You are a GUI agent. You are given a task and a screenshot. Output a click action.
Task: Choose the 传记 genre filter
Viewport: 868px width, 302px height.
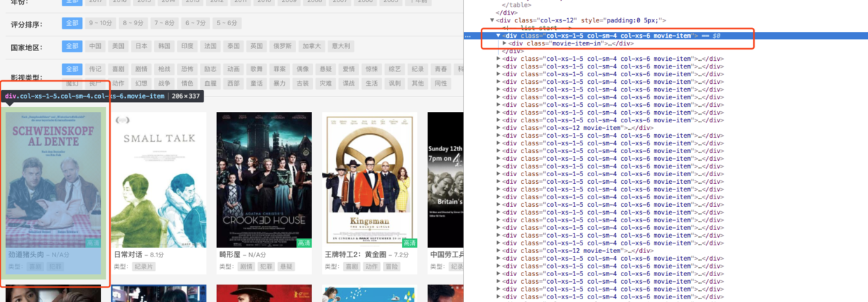(95, 69)
